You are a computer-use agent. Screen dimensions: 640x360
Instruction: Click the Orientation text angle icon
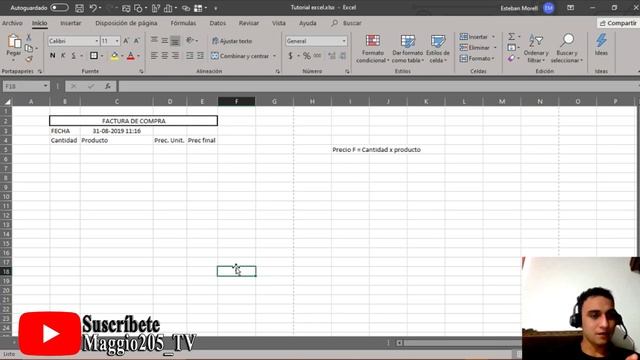click(x=190, y=40)
